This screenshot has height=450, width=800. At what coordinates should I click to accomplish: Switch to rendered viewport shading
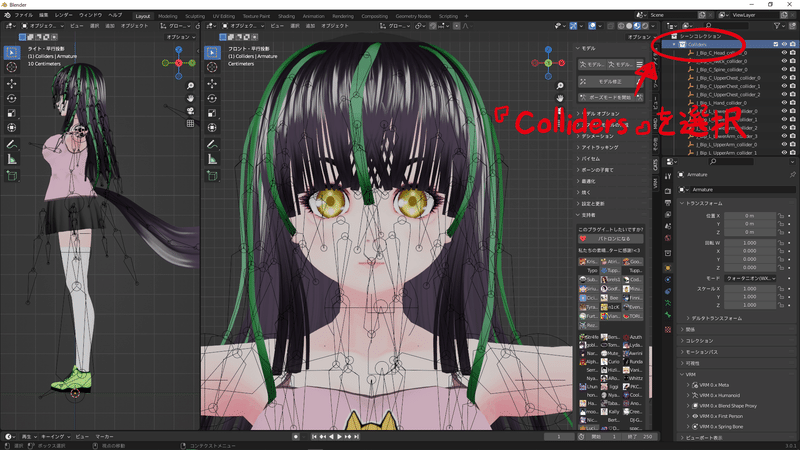(645, 26)
